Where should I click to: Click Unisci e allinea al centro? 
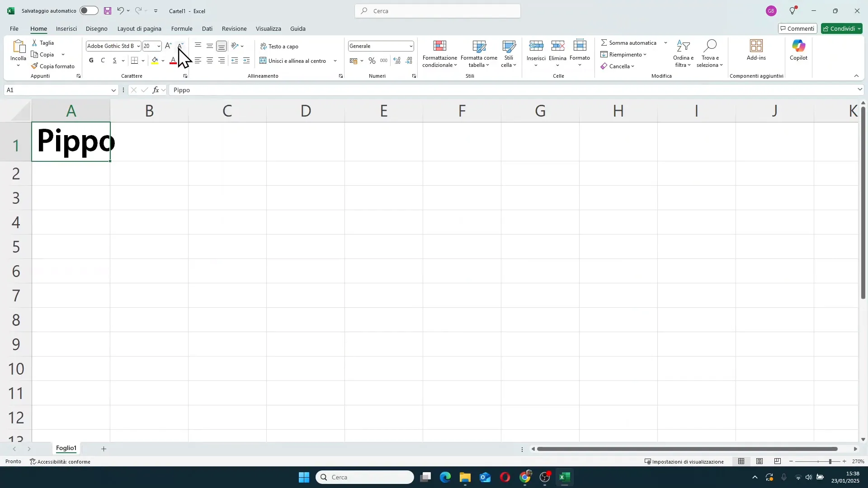tap(293, 61)
